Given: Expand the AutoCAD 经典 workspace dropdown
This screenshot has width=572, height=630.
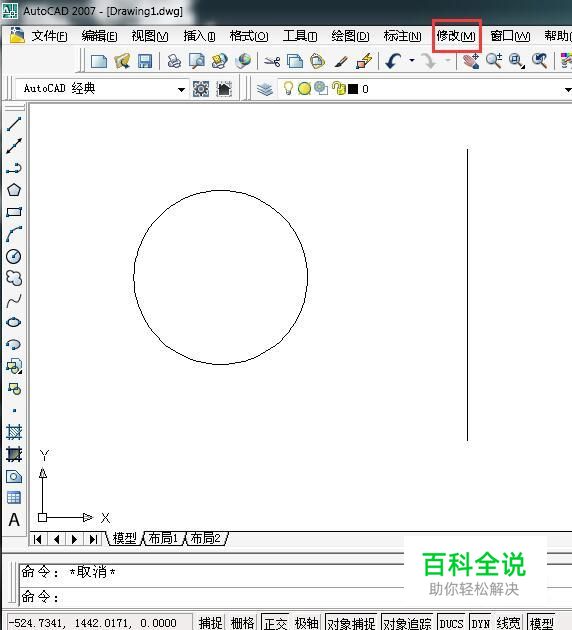Looking at the screenshot, I should click(182, 90).
